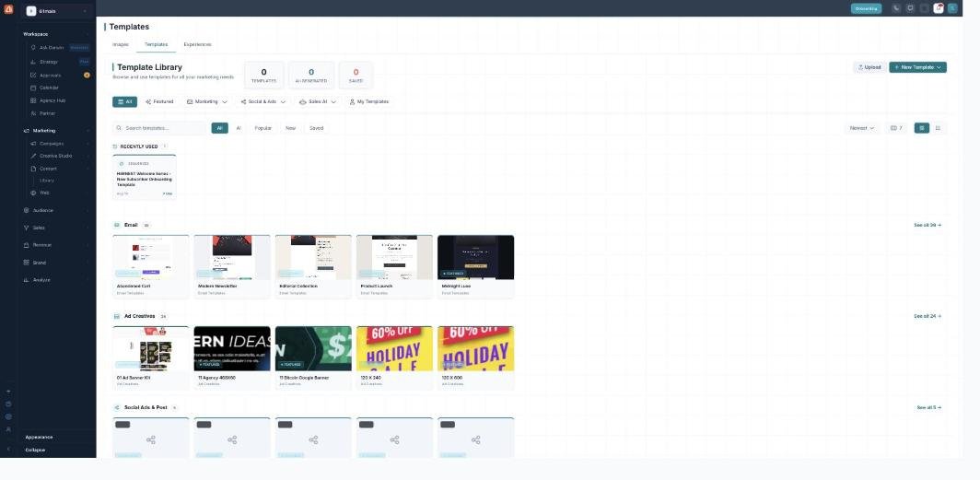
Task: Select the New filter pill
Action: [x=291, y=128]
